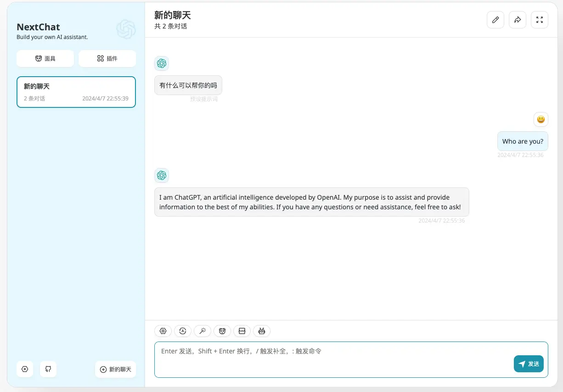
Task: Select the robot icon in the input toolbar
Action: (262, 331)
